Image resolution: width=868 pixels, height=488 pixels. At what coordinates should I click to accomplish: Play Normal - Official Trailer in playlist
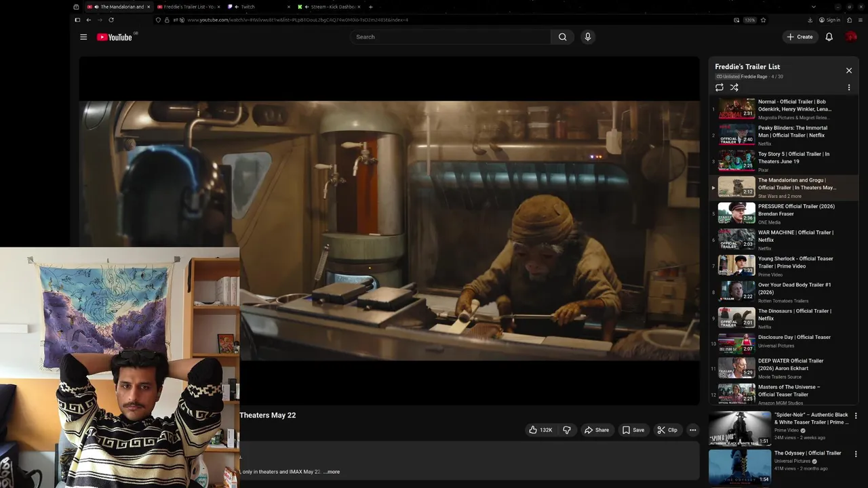(x=783, y=109)
